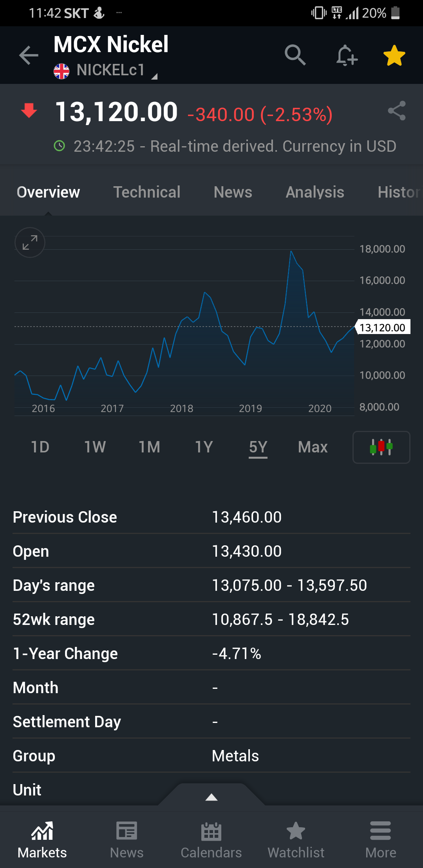The image size is (423, 868).
Task: Tap the red down-arrow price indicator
Action: click(29, 111)
